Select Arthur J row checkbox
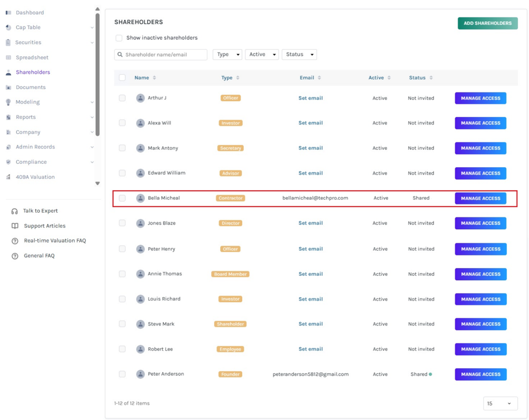This screenshot has height=420, width=529. click(x=122, y=98)
